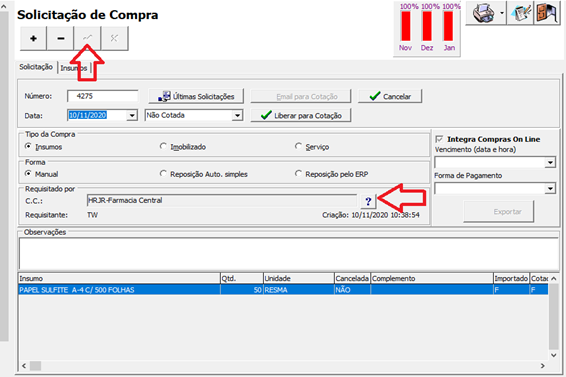Open Vencimento date and time dropdown

(550, 162)
